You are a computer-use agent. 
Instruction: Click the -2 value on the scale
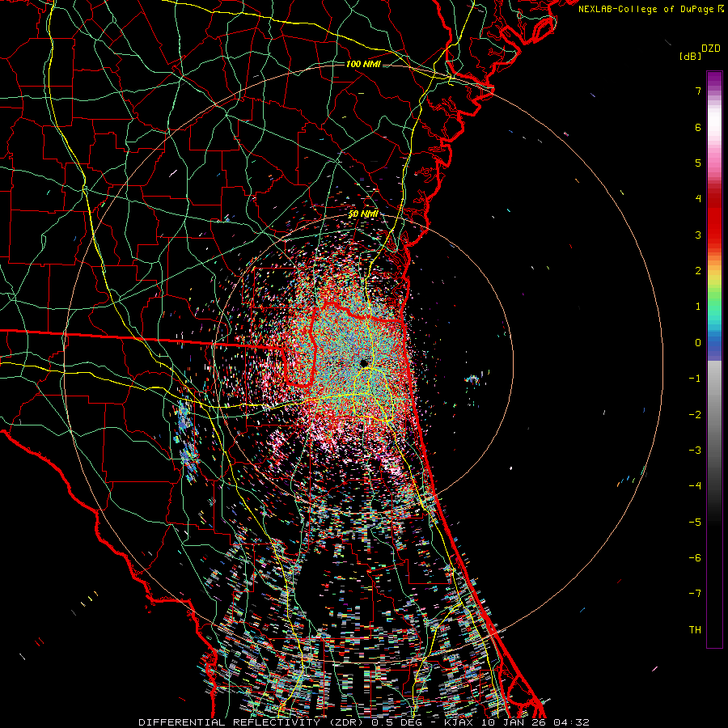tap(695, 414)
